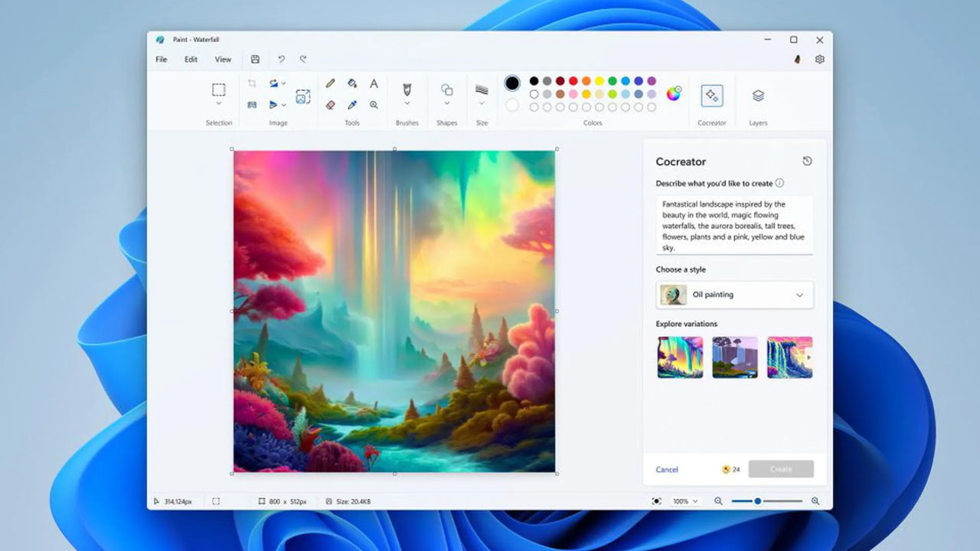
Task: Select the Magnifier tool
Action: click(374, 105)
